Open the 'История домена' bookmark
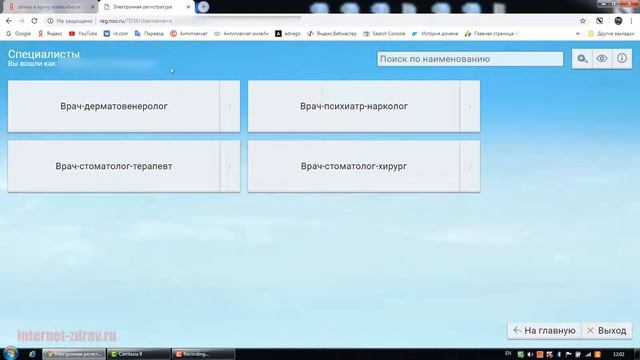The image size is (640, 360). [435, 33]
